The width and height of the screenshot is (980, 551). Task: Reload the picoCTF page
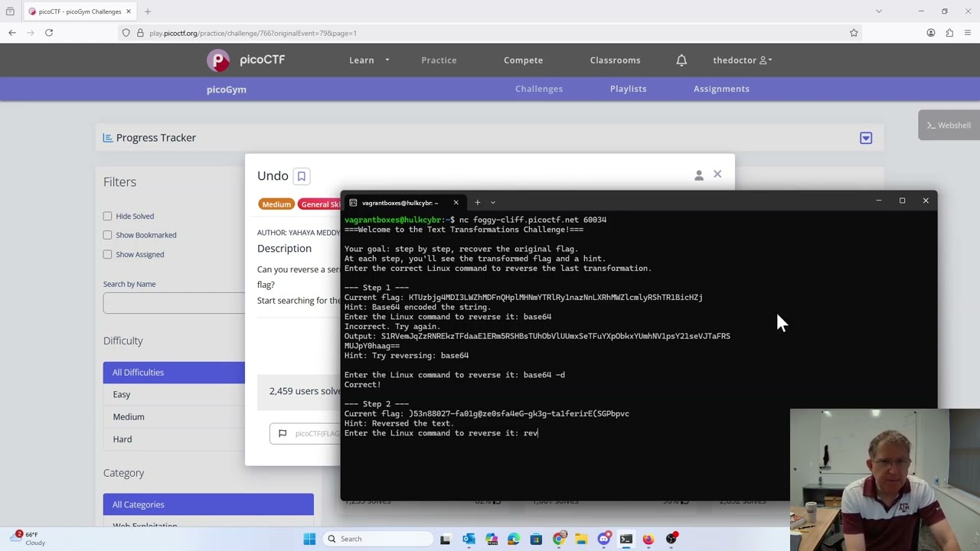[49, 33]
